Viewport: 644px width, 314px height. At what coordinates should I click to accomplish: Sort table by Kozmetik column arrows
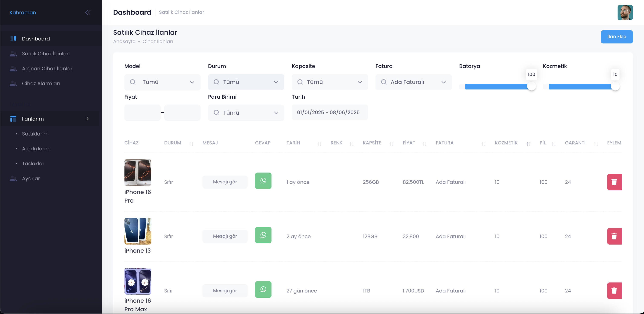(x=528, y=144)
